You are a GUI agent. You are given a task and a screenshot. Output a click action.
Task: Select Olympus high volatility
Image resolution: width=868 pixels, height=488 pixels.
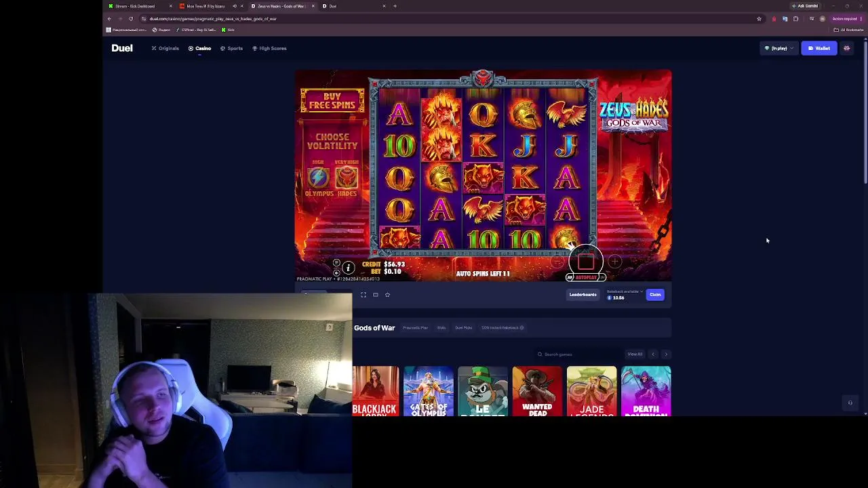point(319,178)
